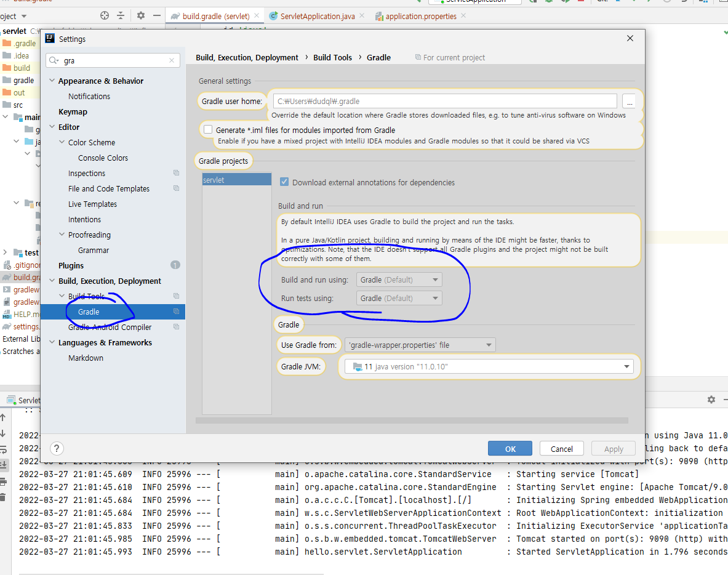
Task: Close the Settings dialog window
Action: click(x=630, y=38)
